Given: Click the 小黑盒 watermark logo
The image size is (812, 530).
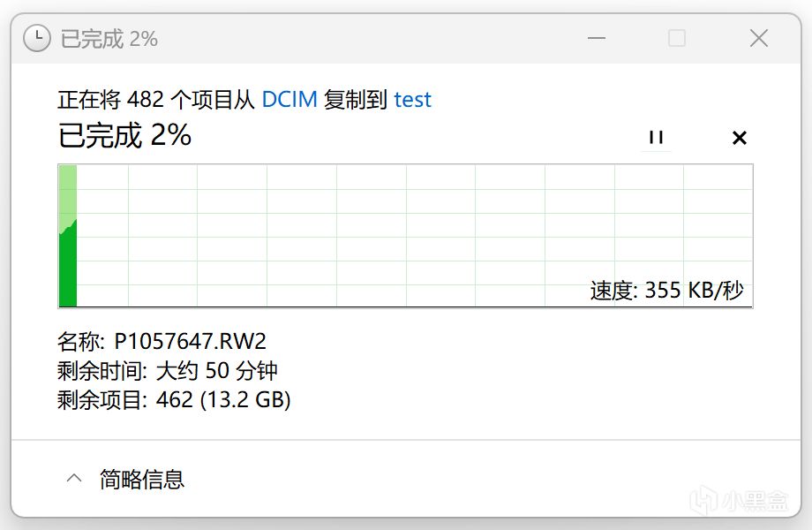Looking at the screenshot, I should coord(740,501).
